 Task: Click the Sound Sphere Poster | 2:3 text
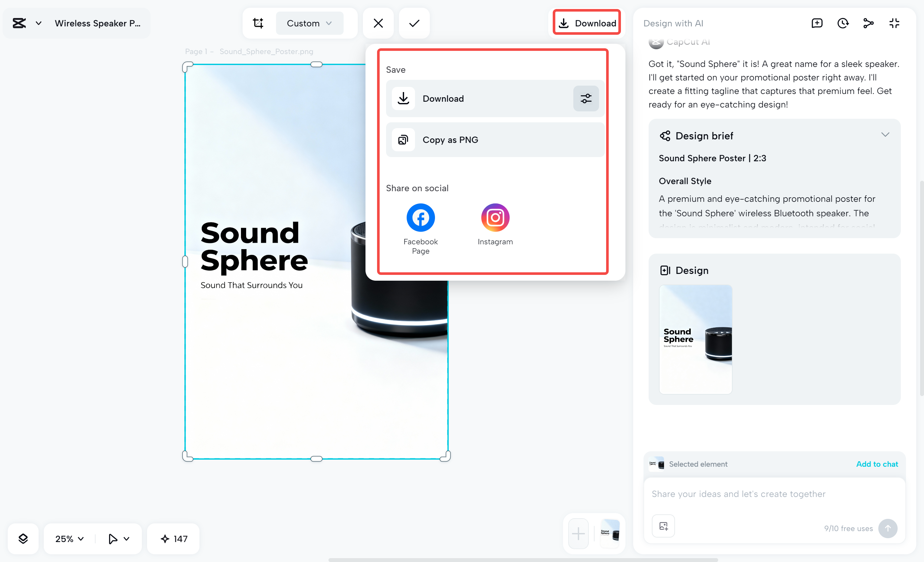click(712, 158)
